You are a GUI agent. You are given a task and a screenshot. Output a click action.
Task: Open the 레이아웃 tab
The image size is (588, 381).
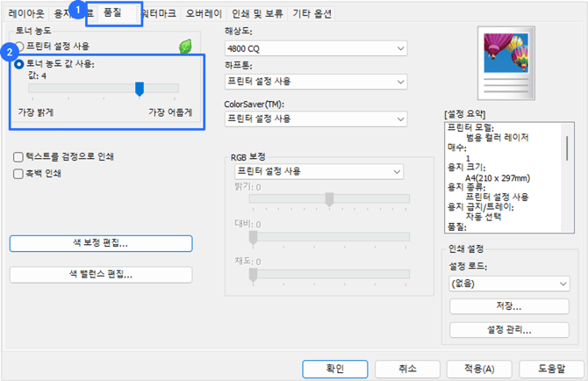click(x=26, y=14)
